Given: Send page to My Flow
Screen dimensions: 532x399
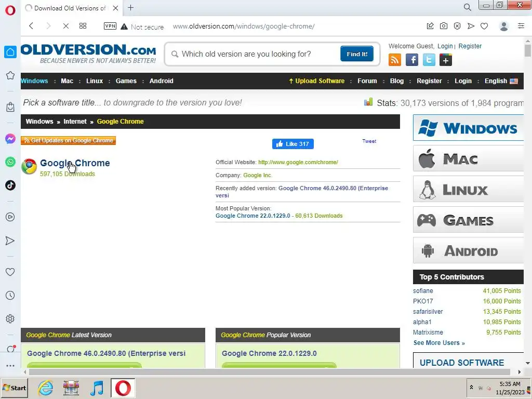Looking at the screenshot, I should pyautogui.click(x=471, y=26).
